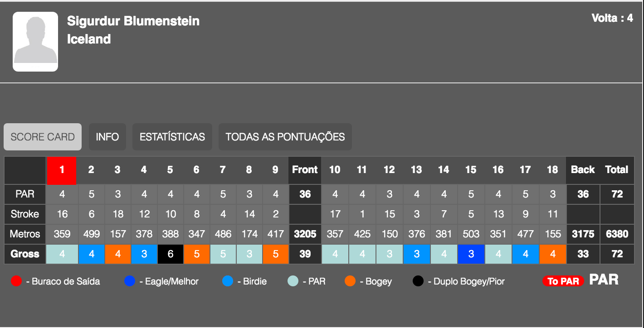Click the dark blue eagle score on hole 15
Viewport: 644px width, 328px height.
(x=471, y=254)
